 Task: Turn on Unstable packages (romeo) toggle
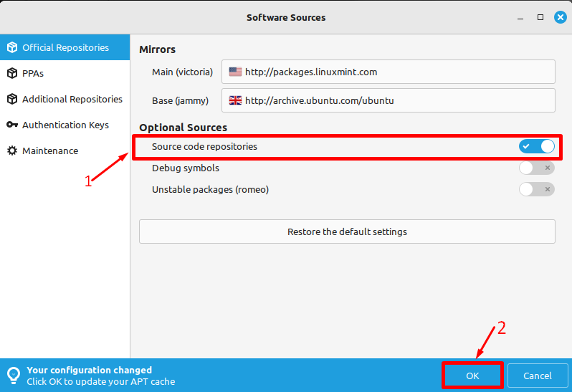(x=537, y=189)
